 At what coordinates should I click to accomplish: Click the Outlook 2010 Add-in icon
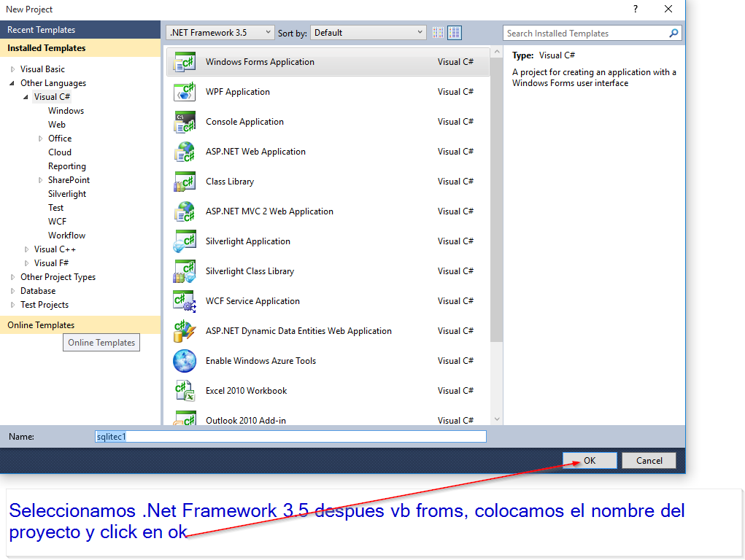pos(185,418)
